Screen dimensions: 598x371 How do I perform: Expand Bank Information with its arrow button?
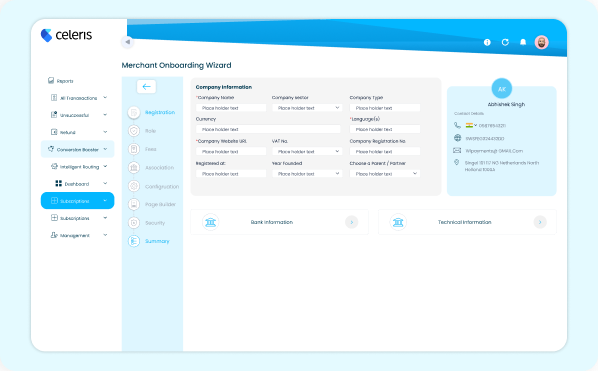352,222
